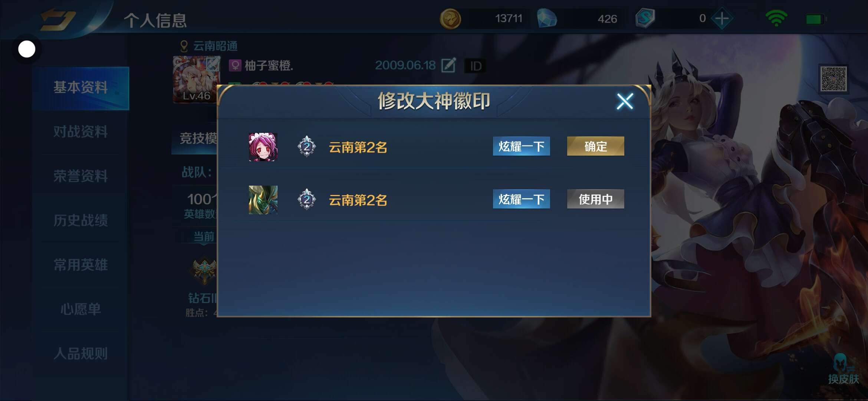This screenshot has height=401, width=868.
Task: Open the QR code icon
Action: click(834, 79)
